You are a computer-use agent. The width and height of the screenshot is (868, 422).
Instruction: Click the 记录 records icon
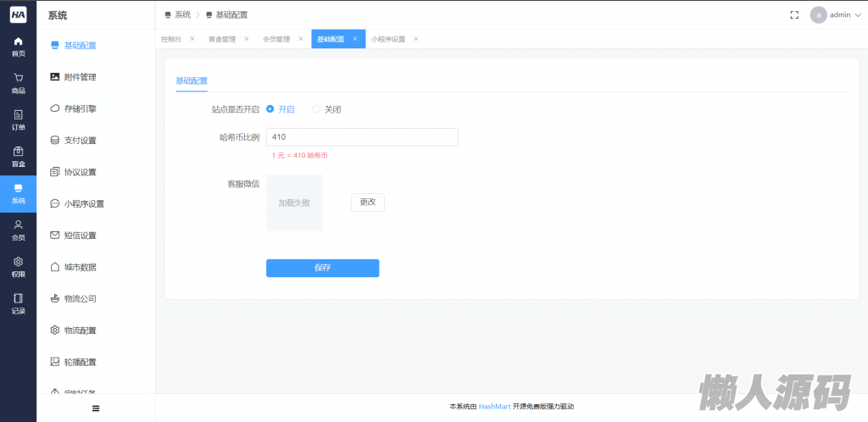(18, 299)
